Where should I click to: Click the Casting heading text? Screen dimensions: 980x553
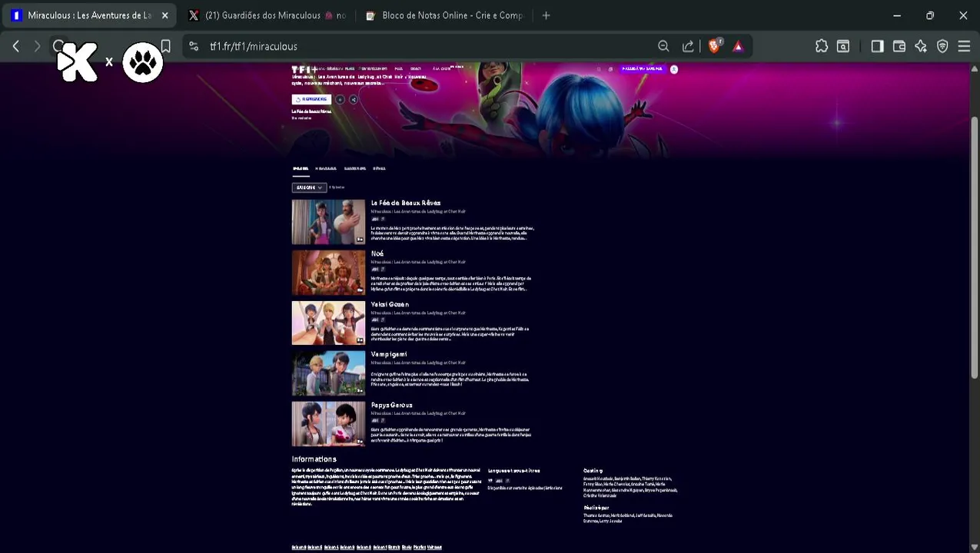coord(593,471)
